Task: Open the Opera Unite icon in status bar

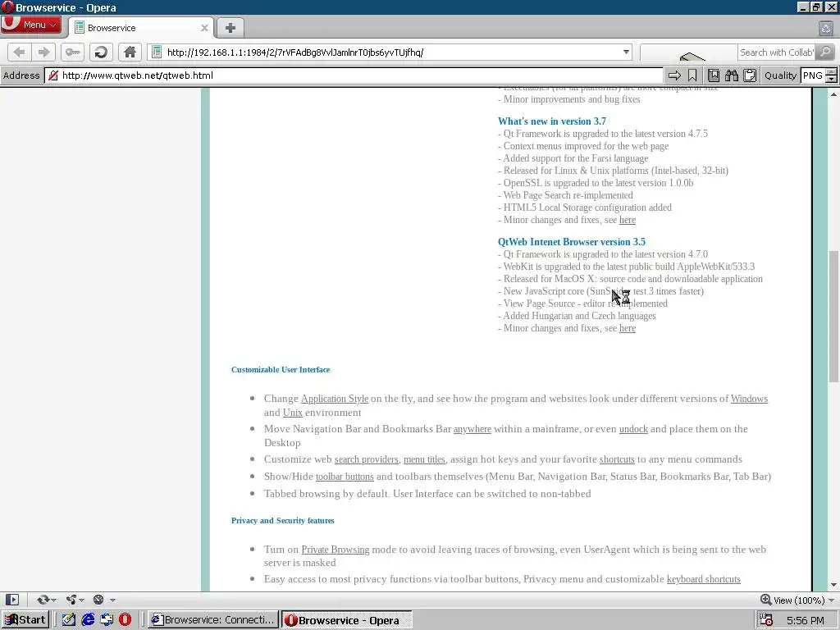Action: pyautogui.click(x=71, y=600)
